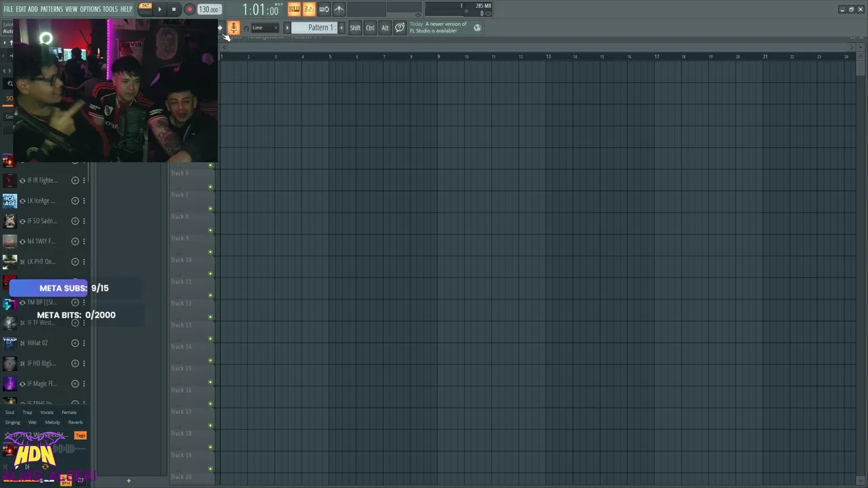This screenshot has width=868, height=488.
Task: Add HiHat 02 sample with plus icon
Action: point(75,343)
